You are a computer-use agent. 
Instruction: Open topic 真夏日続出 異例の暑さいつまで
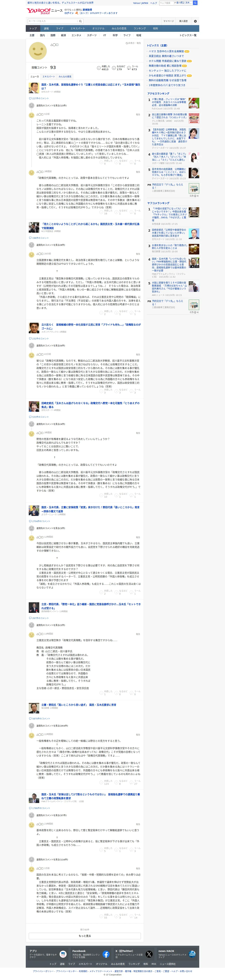tap(166, 56)
